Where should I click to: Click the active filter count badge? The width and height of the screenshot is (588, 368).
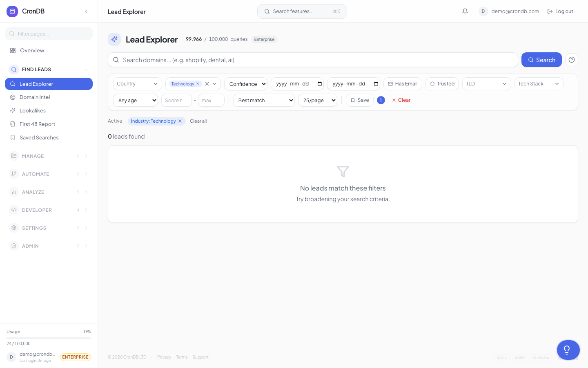(381, 100)
